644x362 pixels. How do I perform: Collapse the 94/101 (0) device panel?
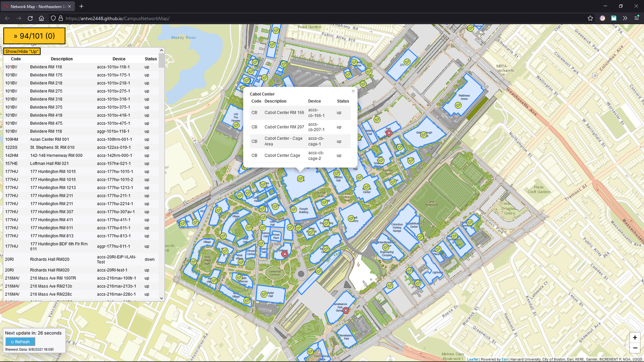[x=34, y=36]
